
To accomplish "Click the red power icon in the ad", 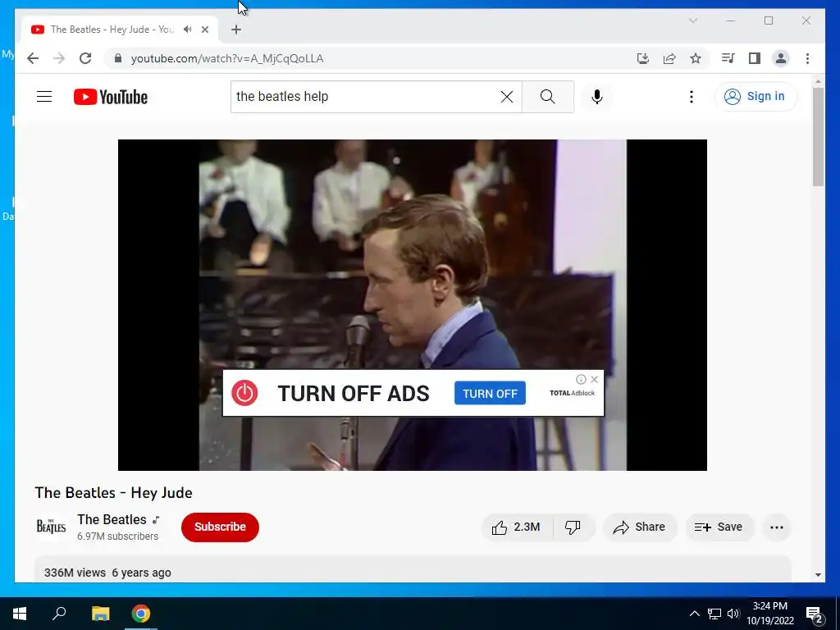I will (x=244, y=393).
